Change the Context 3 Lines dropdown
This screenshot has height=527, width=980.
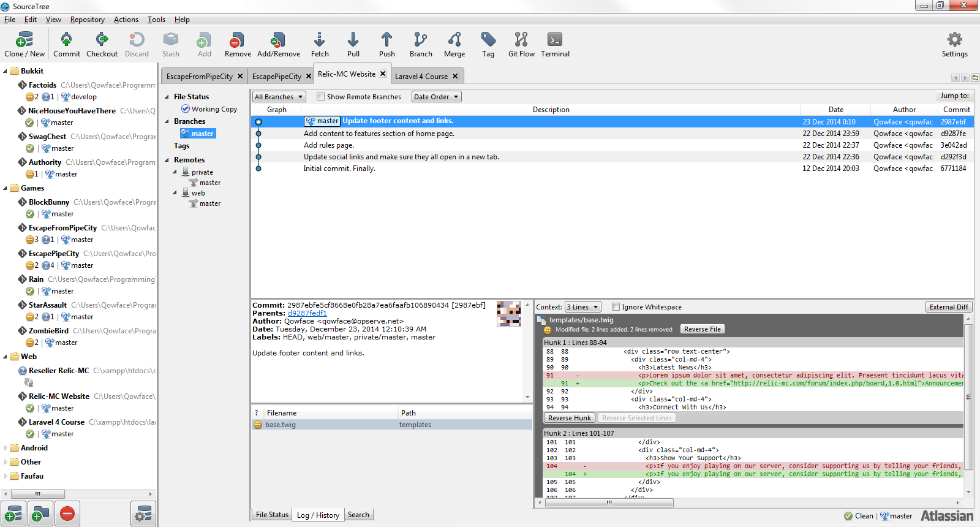tap(582, 307)
